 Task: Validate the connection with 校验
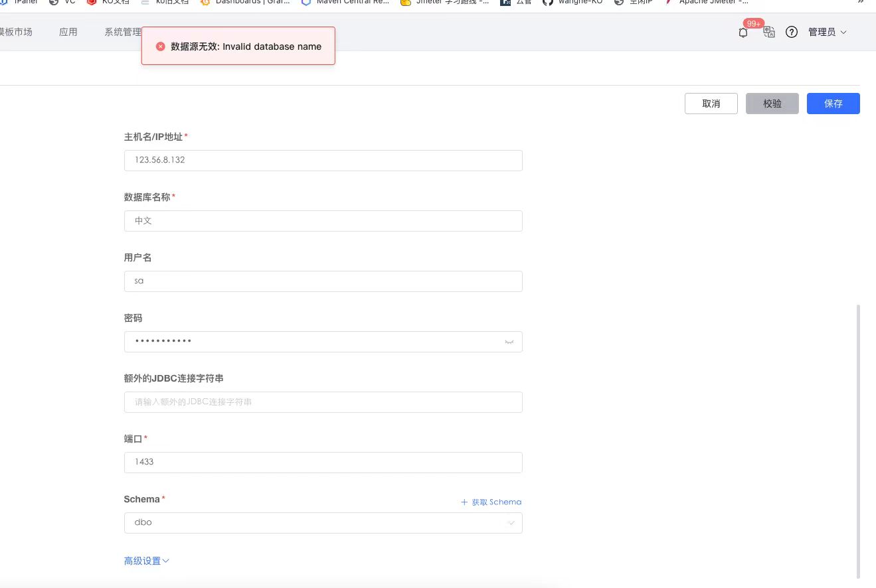[772, 103]
